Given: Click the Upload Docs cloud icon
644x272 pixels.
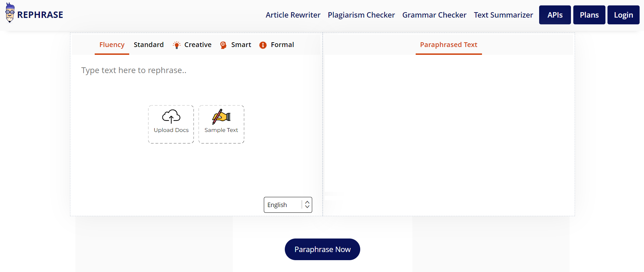Looking at the screenshot, I should pyautogui.click(x=171, y=116).
